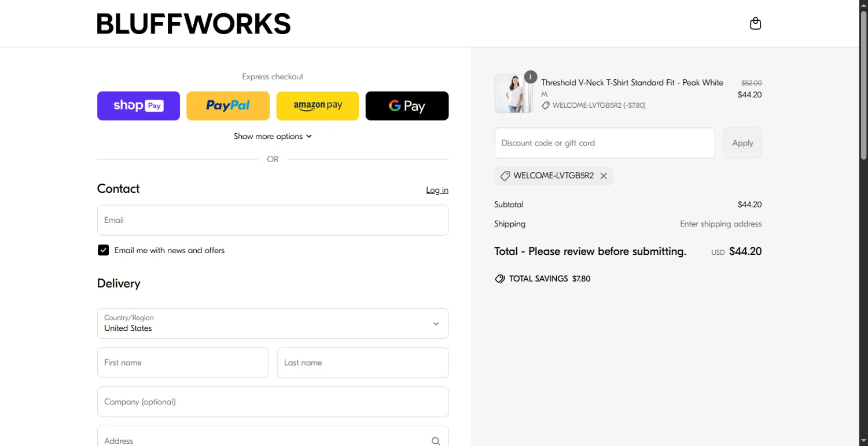Click the discount tag icon under product name
Image resolution: width=868 pixels, height=446 pixels.
(x=545, y=105)
